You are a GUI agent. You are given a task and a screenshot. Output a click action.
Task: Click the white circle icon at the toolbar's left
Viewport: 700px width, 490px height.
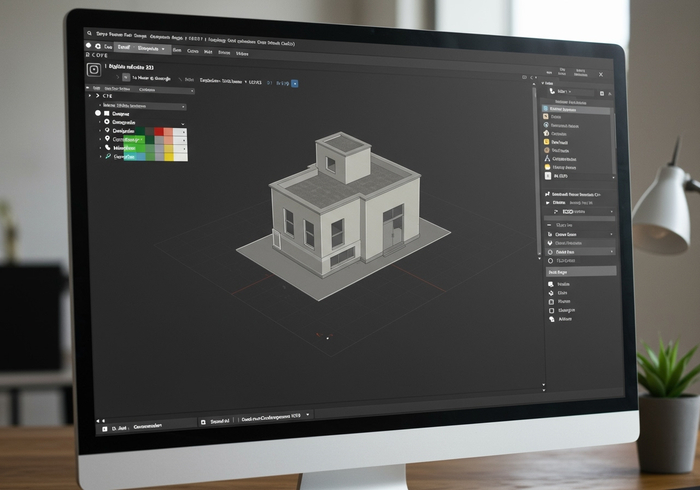[89, 46]
